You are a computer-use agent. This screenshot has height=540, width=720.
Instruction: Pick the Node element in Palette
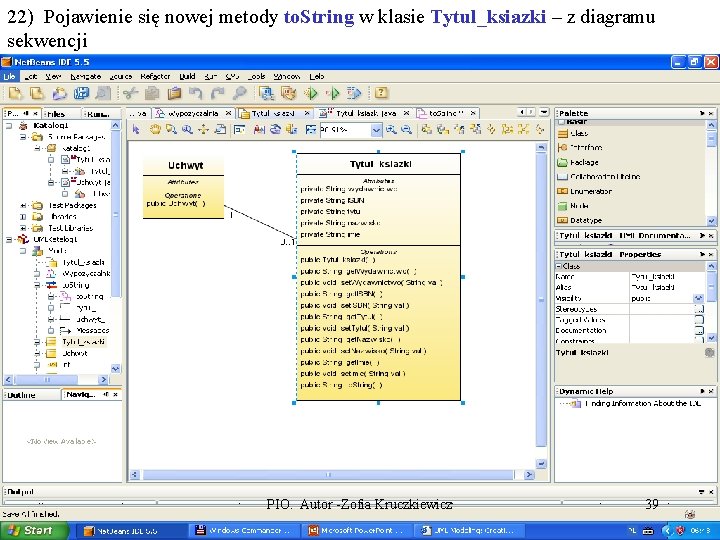point(573,206)
